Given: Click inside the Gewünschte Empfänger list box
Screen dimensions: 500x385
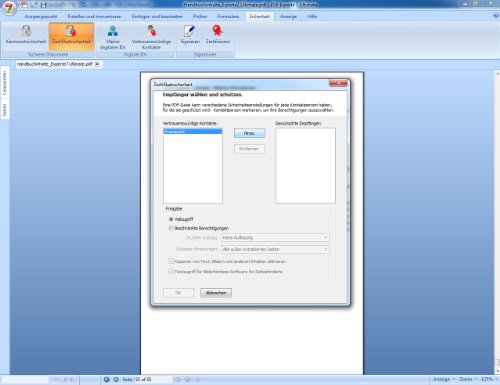Looking at the screenshot, I should point(305,166).
